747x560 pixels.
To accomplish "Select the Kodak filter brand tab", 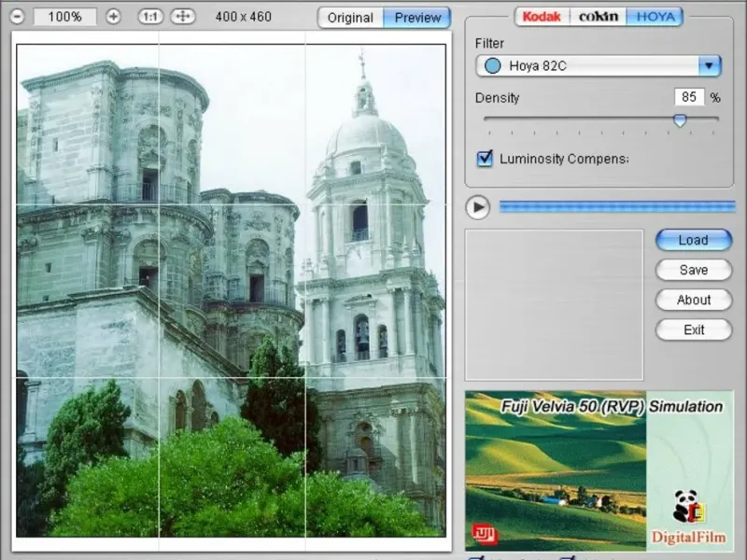I will tap(542, 17).
